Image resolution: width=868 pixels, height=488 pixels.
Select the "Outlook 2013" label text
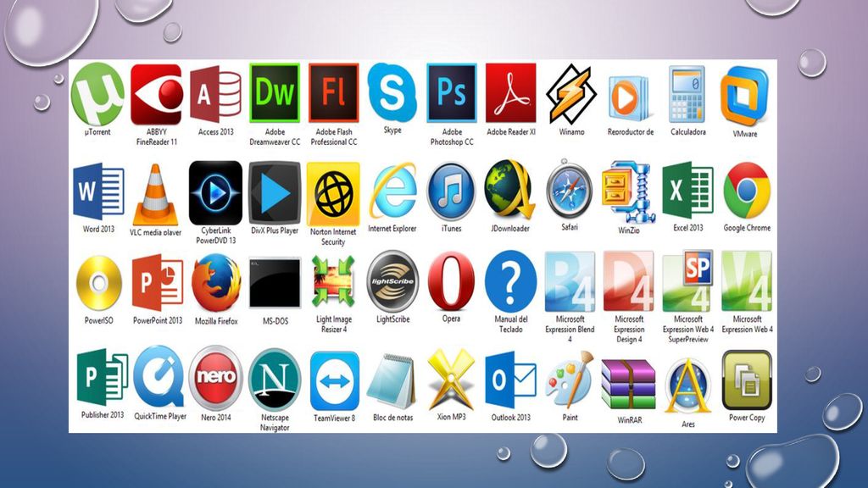click(x=510, y=417)
